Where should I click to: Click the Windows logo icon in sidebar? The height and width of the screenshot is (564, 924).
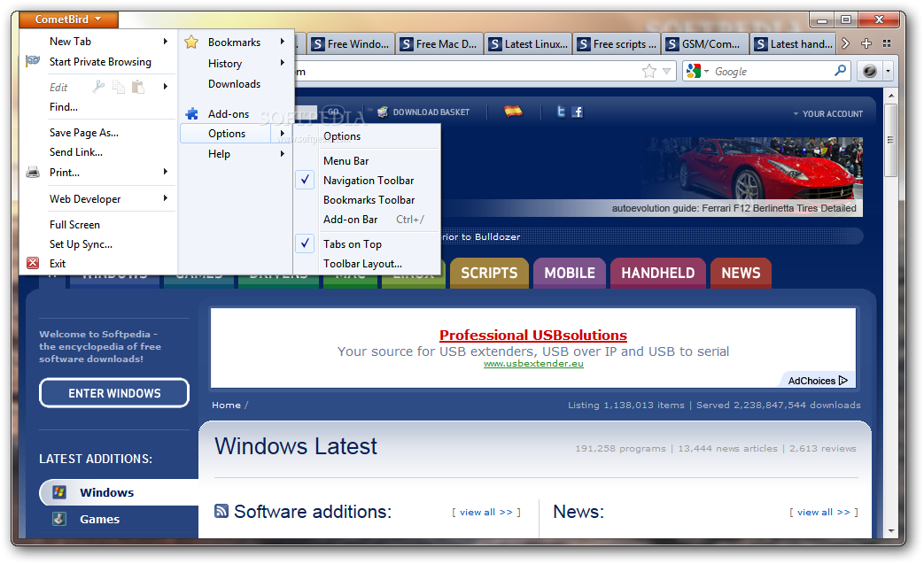click(59, 491)
